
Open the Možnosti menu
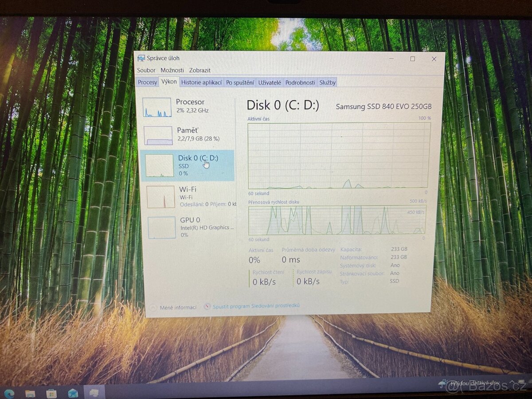point(172,70)
